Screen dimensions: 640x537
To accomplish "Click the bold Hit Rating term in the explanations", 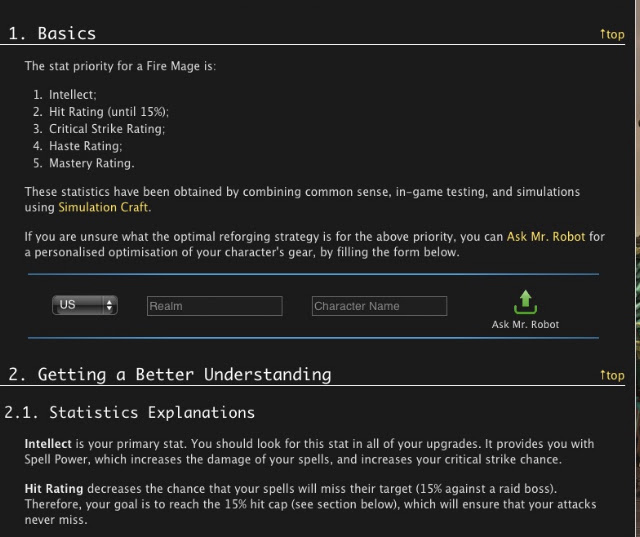I will tap(53, 489).
